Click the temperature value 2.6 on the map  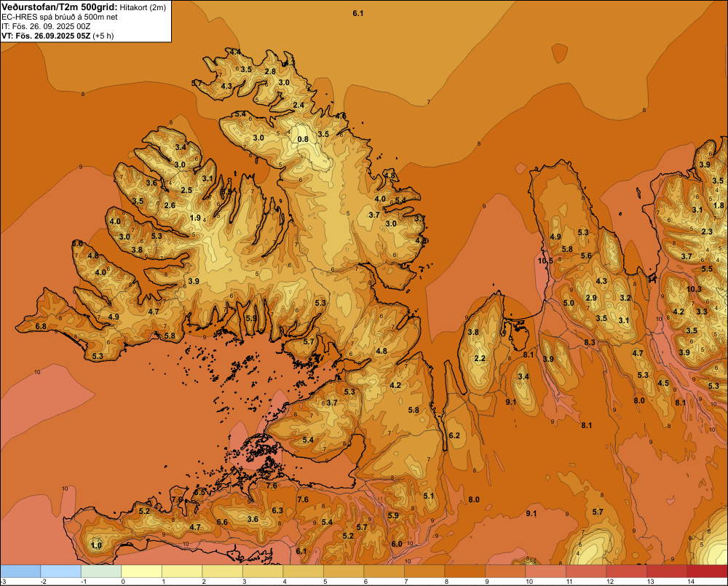click(170, 206)
